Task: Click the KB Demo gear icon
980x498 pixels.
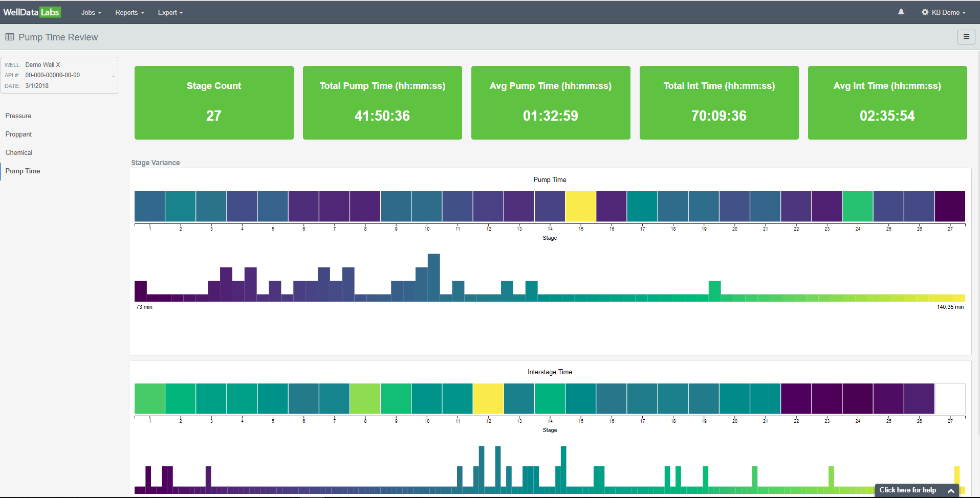Action: coord(925,12)
